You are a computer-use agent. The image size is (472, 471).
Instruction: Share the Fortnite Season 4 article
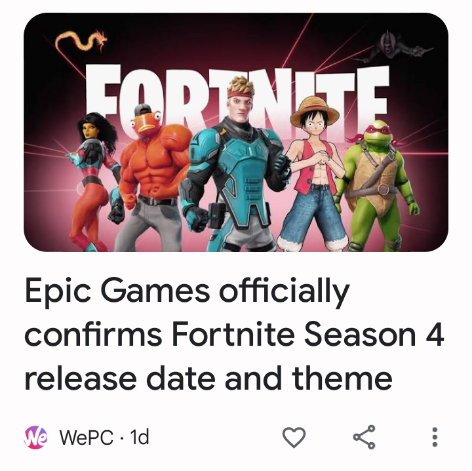(x=364, y=437)
